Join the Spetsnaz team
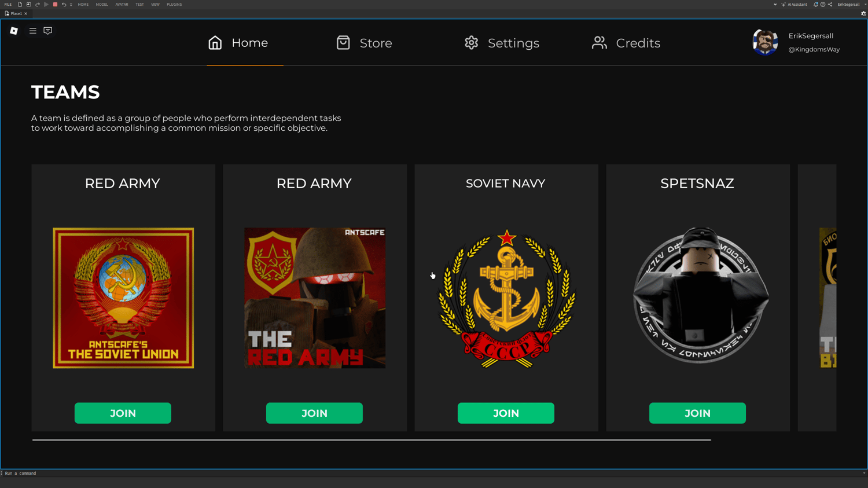 697,413
